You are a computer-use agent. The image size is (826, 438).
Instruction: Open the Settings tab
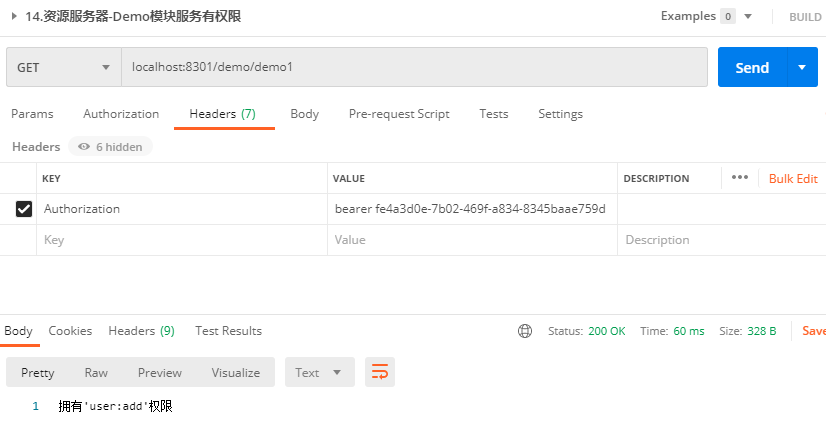pos(560,114)
